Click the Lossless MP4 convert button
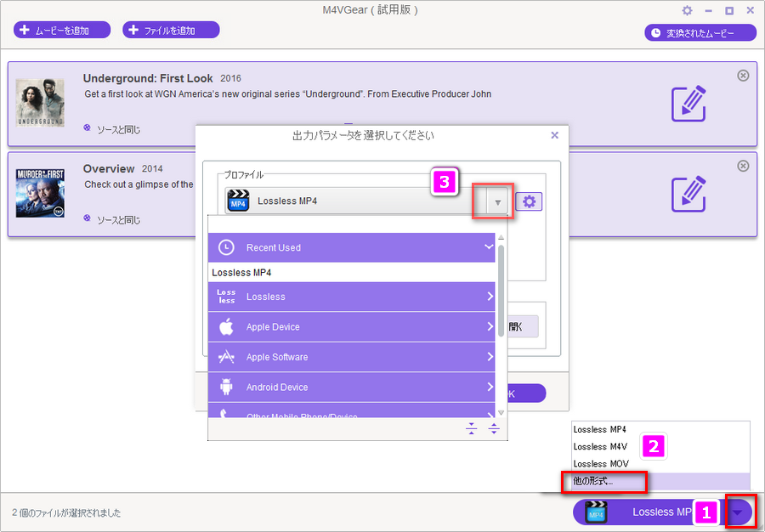Image resolution: width=765 pixels, height=532 pixels. [649, 512]
